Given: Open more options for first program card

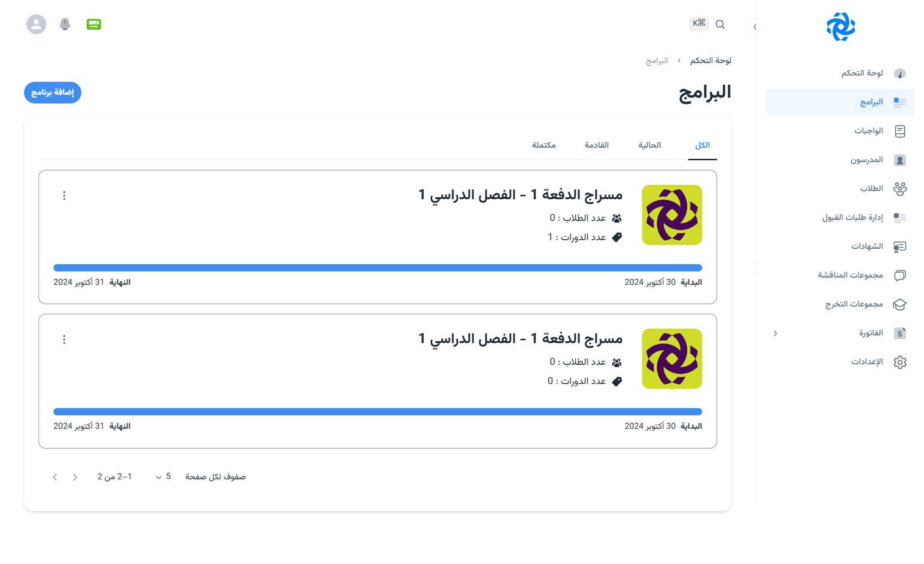Looking at the screenshot, I should coord(64,195).
